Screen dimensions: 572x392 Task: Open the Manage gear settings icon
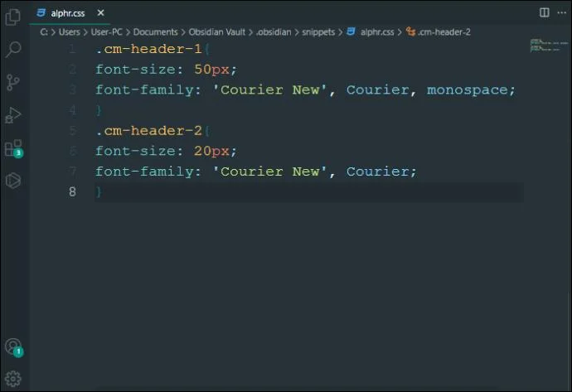coord(13,379)
